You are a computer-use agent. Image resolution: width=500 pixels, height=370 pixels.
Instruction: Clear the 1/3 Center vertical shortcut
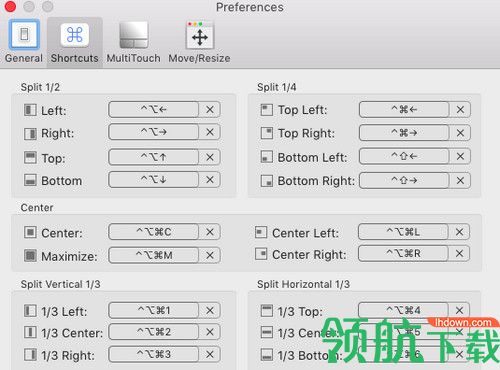coord(210,332)
